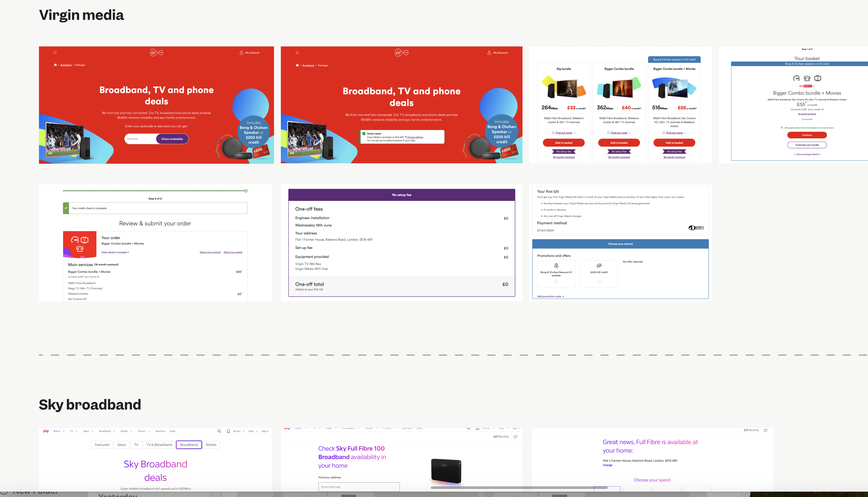The image size is (868, 497).
Task: Click Add to basket for Bigger Combo bundle
Action: (619, 143)
